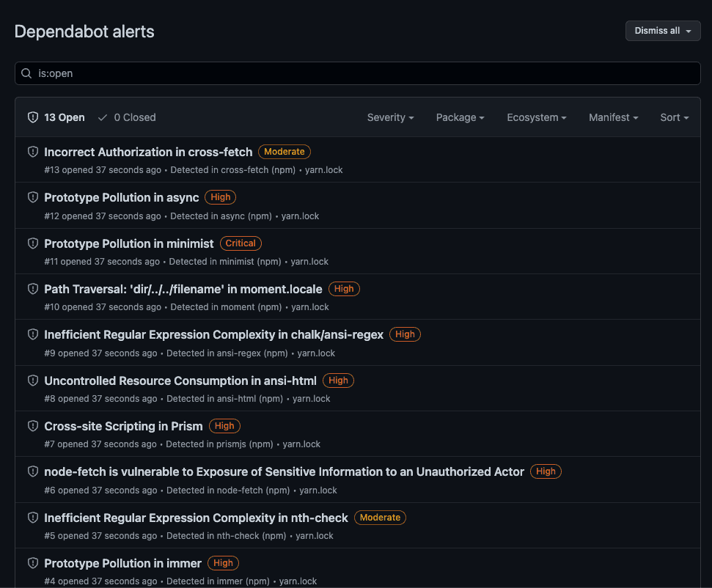Screen dimensions: 712x588
Task: Expand the Severity filter dropdown
Action: coord(390,117)
